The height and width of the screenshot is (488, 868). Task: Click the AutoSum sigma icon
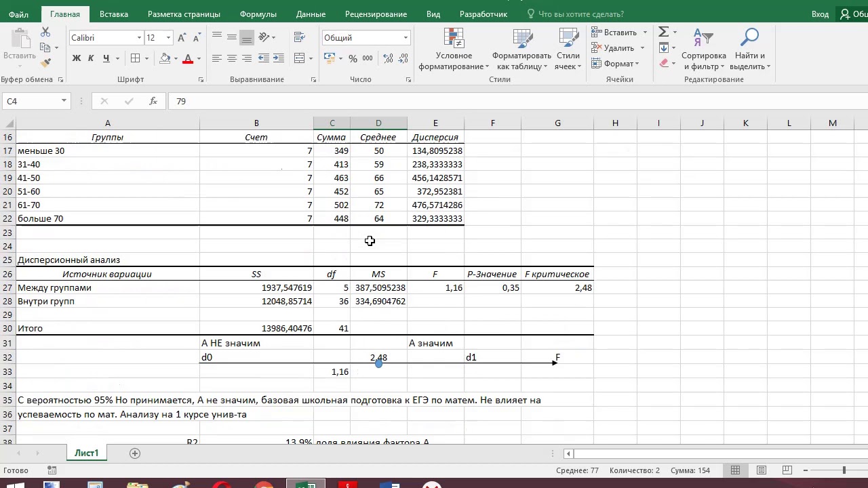663,32
